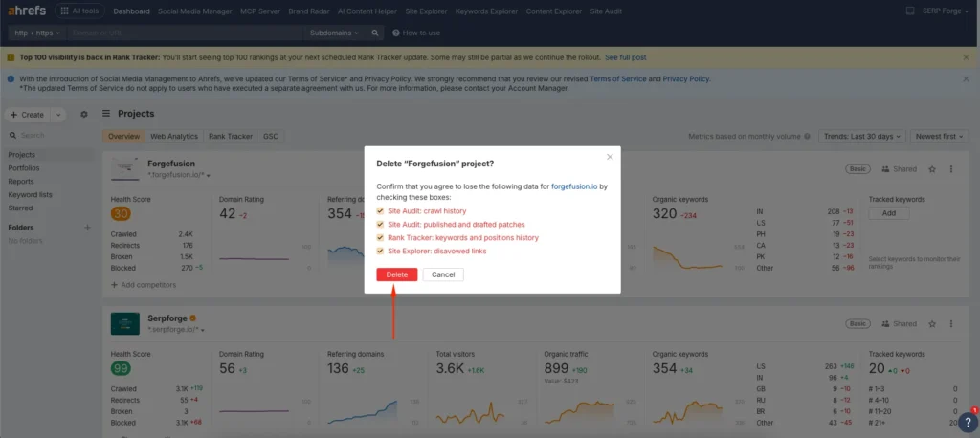Viewport: 980px width, 438px height.
Task: Dismiss the yellow Rank Tracker banner
Action: coord(967,56)
